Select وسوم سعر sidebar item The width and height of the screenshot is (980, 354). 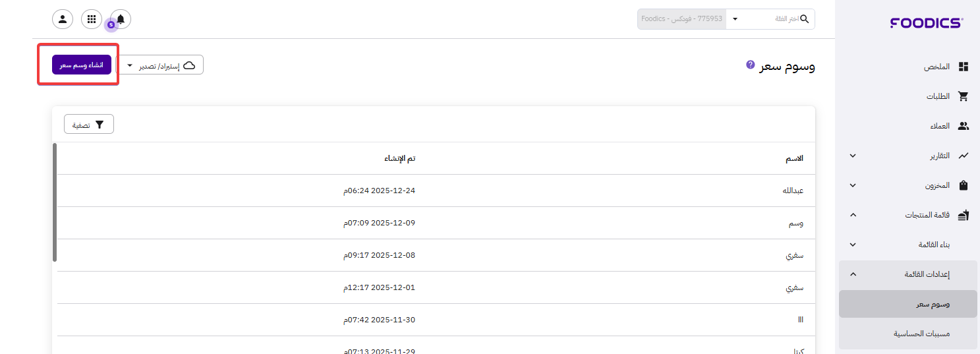pyautogui.click(x=908, y=305)
